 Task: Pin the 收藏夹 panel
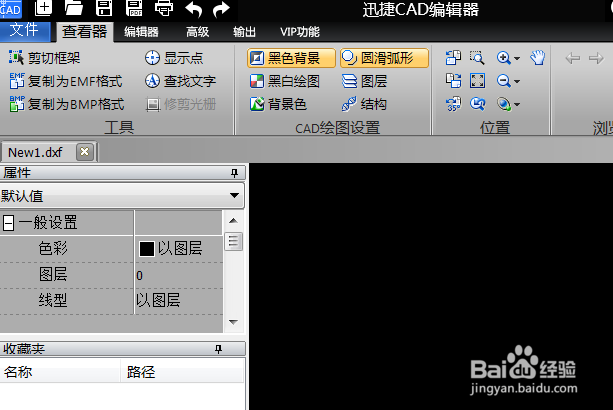pos(219,349)
